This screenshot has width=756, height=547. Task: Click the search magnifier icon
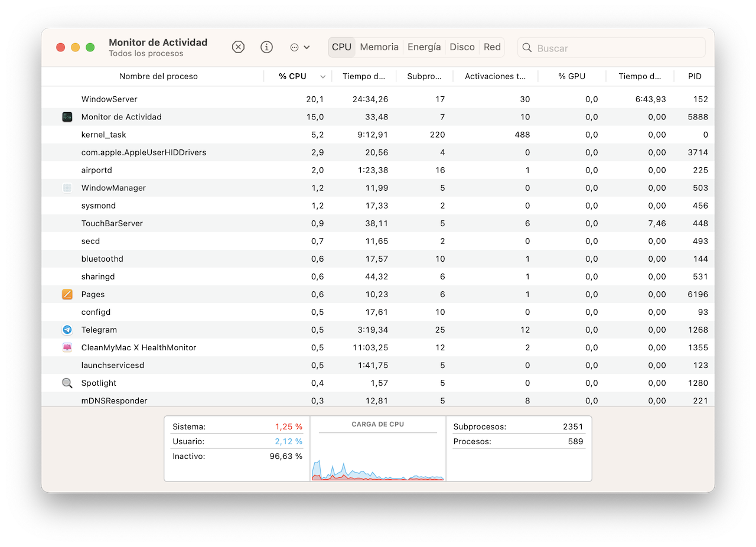[x=527, y=48]
